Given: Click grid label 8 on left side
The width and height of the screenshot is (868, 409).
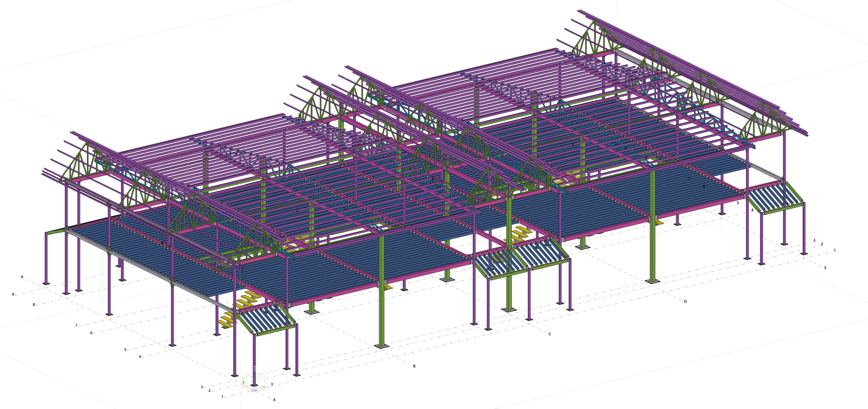Looking at the screenshot, I should pyautogui.click(x=34, y=305).
